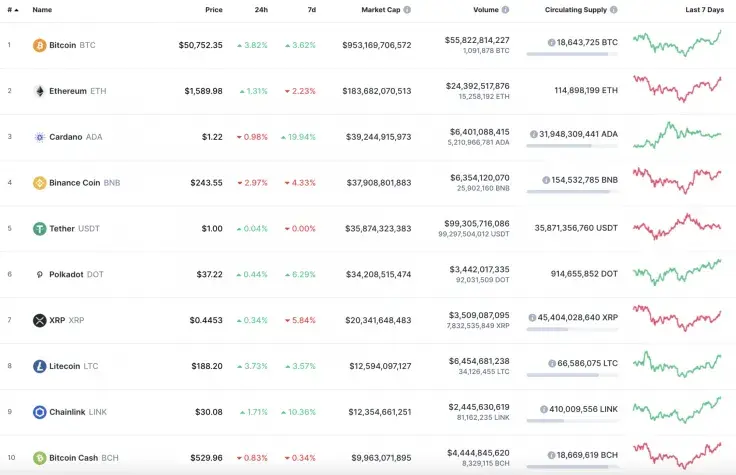Open Cardano 7-day sparkline chart
Viewport: 736px width, 475px height.
coord(677,135)
